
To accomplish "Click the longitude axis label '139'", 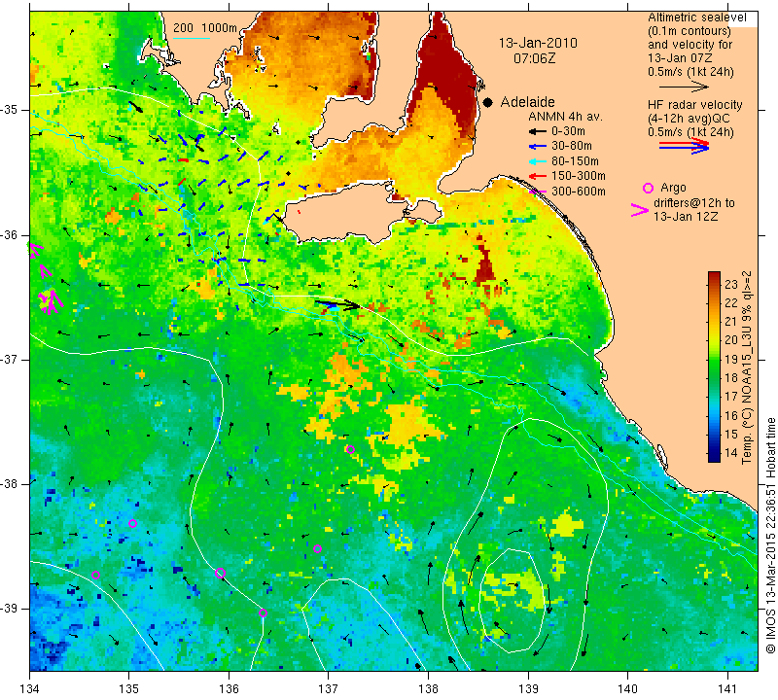I will pos(528,689).
